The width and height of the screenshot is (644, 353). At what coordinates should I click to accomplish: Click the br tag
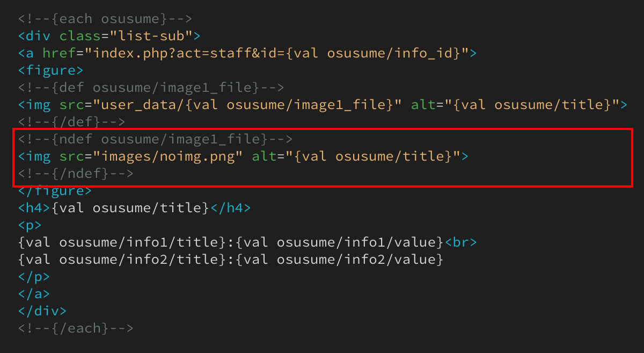point(460,242)
